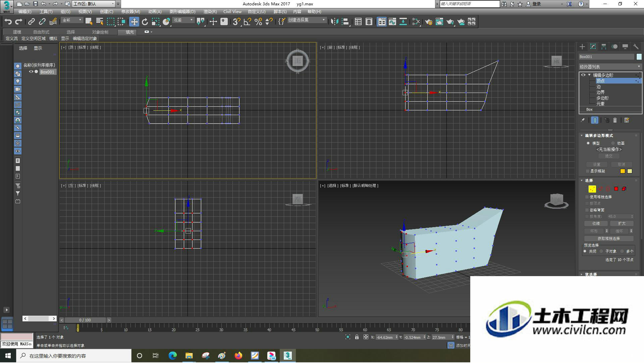Image resolution: width=644 pixels, height=363 pixels.
Task: Open the 渲染(R) menu
Action: tap(210, 12)
